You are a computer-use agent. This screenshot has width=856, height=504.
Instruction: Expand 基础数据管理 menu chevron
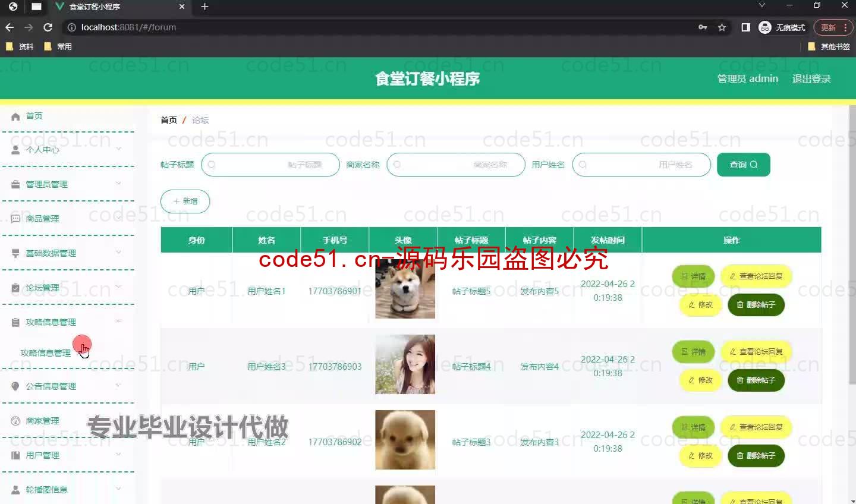point(118,252)
